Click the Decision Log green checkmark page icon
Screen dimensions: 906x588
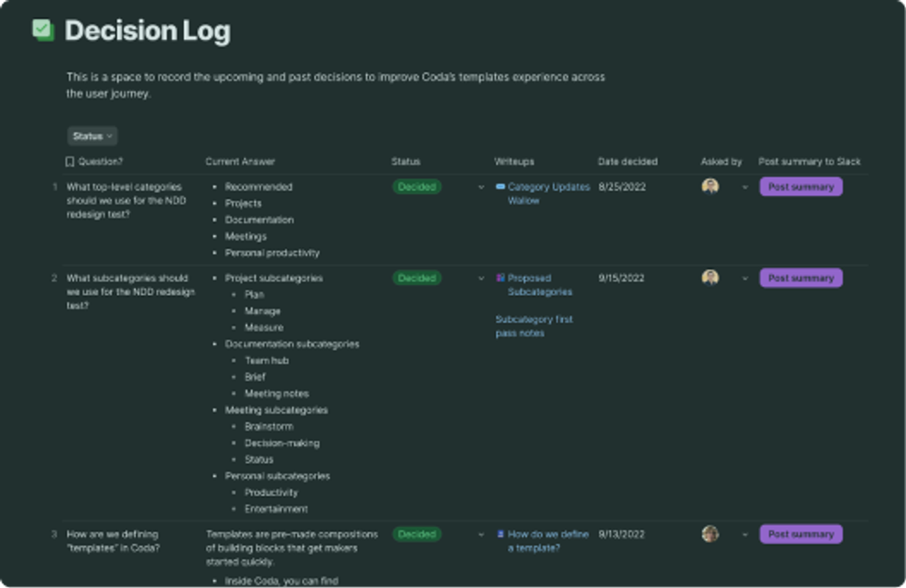42,28
